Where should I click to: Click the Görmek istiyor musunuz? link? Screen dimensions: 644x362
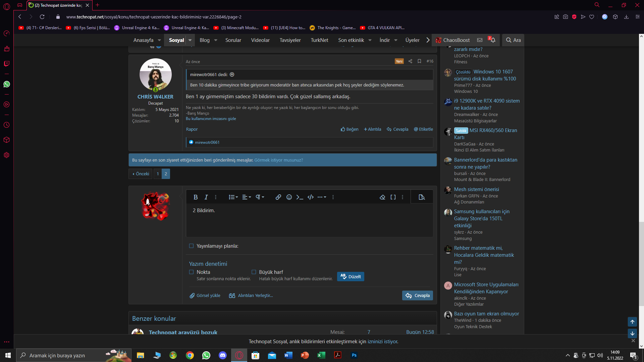point(278,160)
